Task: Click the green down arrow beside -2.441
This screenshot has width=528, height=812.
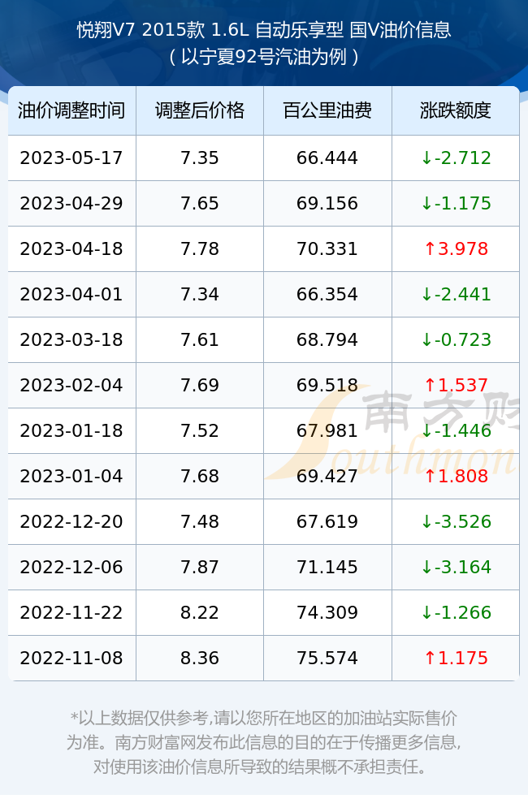Action: (x=426, y=295)
